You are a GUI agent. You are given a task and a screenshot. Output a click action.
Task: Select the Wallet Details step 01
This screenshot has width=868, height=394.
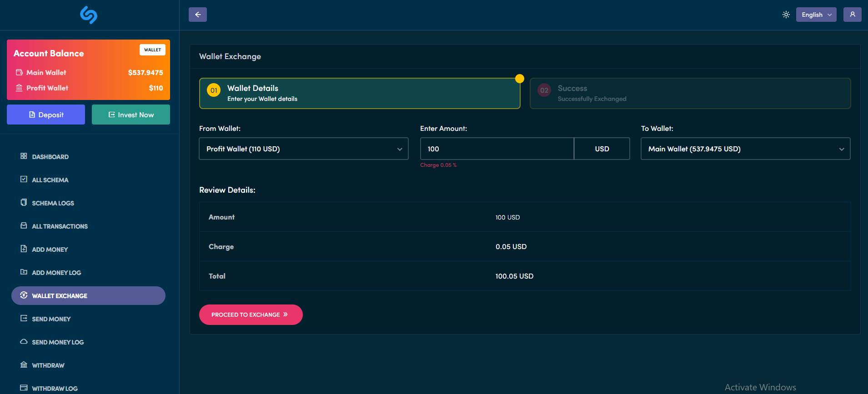(x=359, y=93)
